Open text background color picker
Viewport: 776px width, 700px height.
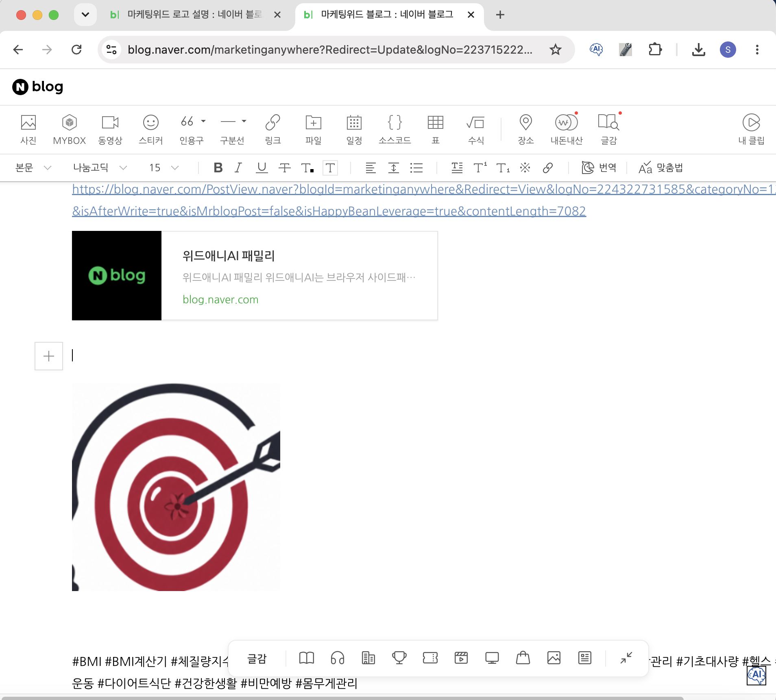330,167
